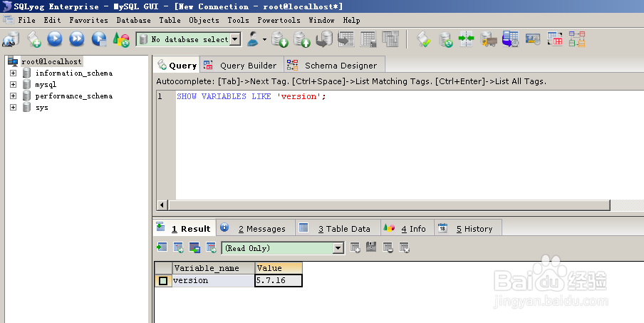Screen dimensions: 644x323
Task: Open the Help menu
Action: click(352, 20)
